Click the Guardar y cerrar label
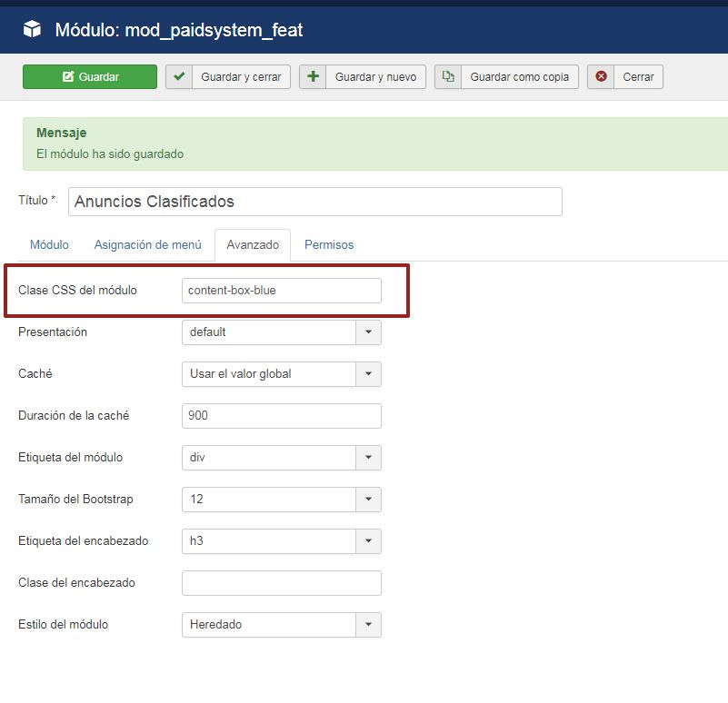This screenshot has width=728, height=703. [241, 76]
